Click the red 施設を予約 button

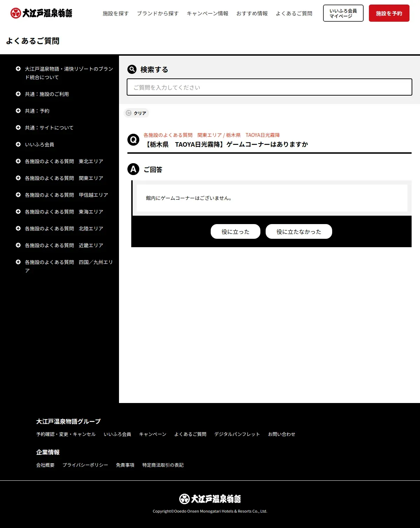(x=389, y=13)
